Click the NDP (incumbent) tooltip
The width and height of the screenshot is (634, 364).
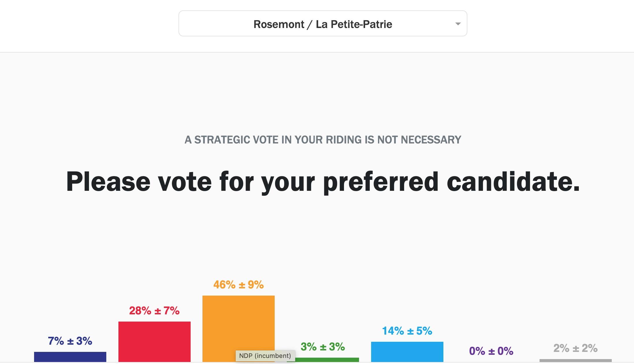tap(265, 356)
